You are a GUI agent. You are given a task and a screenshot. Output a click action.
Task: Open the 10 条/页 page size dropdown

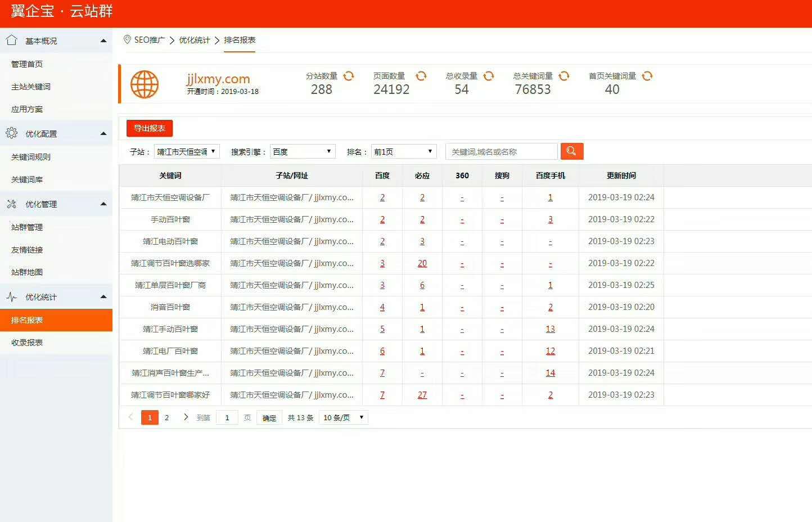(x=344, y=417)
